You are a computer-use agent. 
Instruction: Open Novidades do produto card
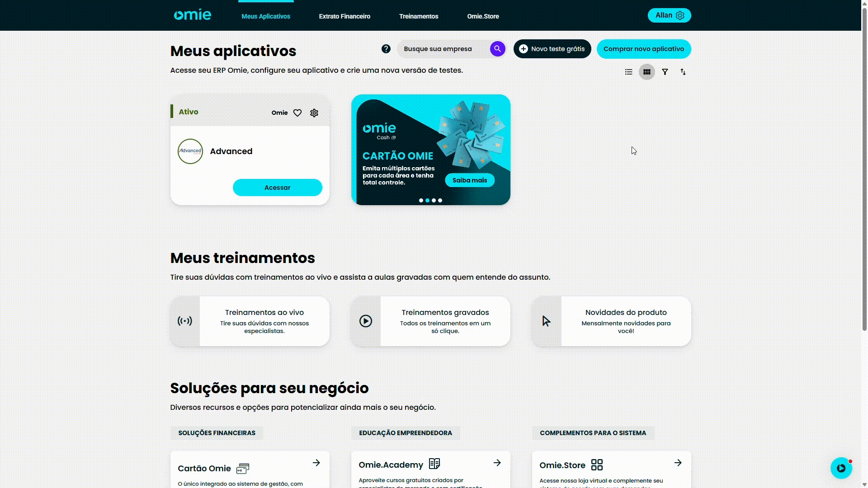click(612, 321)
